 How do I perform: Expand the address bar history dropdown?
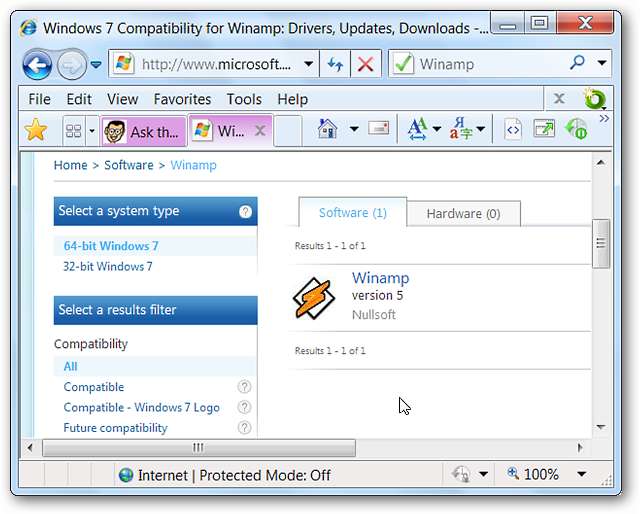pos(309,64)
